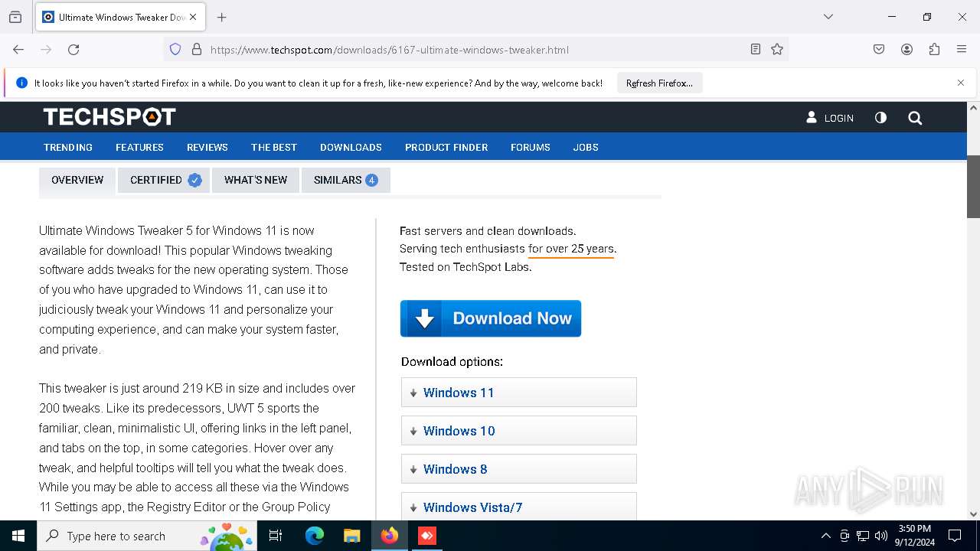This screenshot has width=980, height=551.
Task: Choose the Windows 11 download option
Action: coord(519,393)
